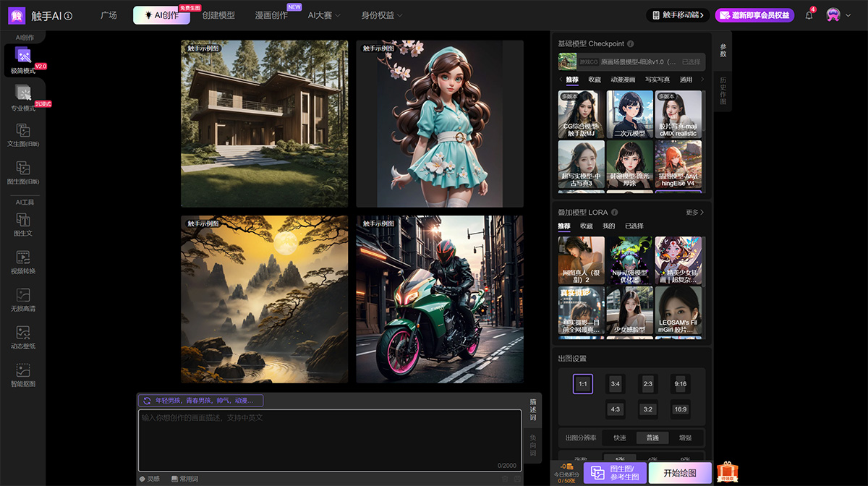868x486 pixels.
Task: Open the 历史作图 side tab
Action: click(723, 90)
